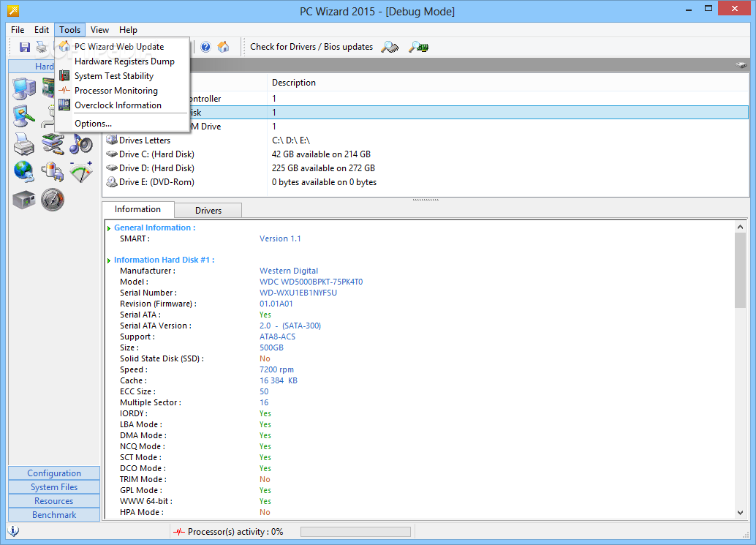This screenshot has width=756, height=545.
Task: Open the Configuration panel
Action: point(54,473)
